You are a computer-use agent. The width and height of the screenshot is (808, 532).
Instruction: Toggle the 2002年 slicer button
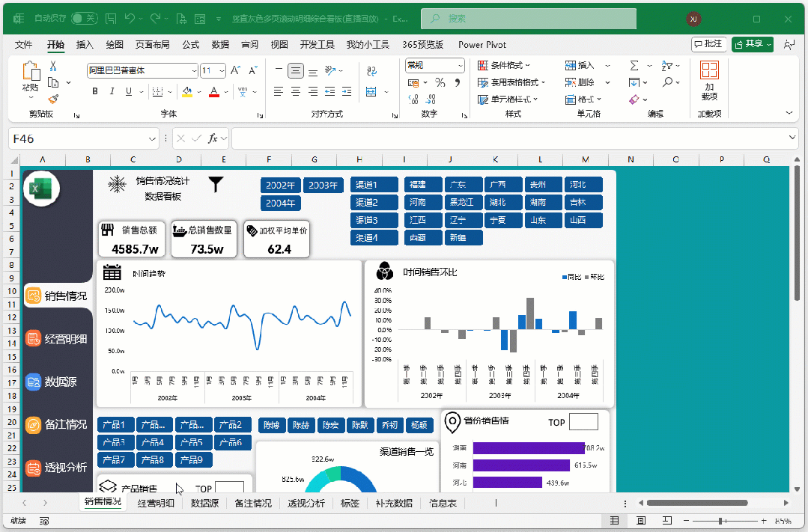[x=280, y=186]
